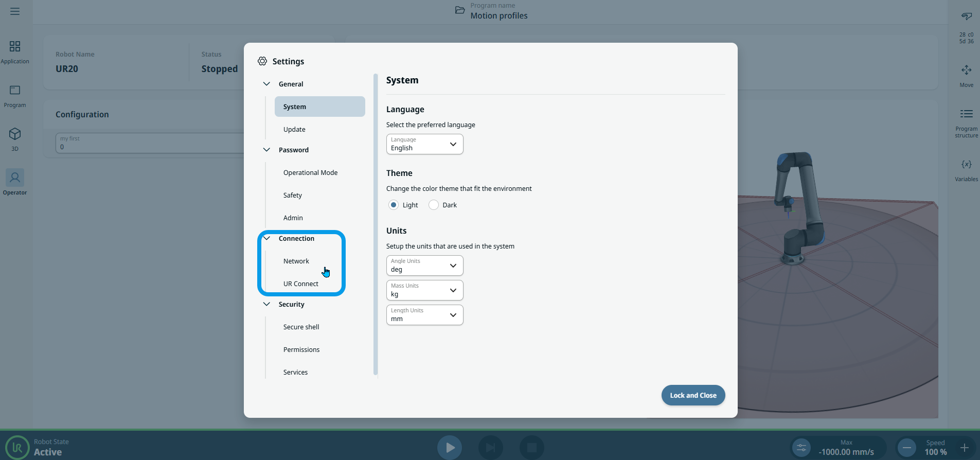Viewport: 980px width, 460px height.
Task: Collapse the General section chevron
Action: tap(266, 84)
